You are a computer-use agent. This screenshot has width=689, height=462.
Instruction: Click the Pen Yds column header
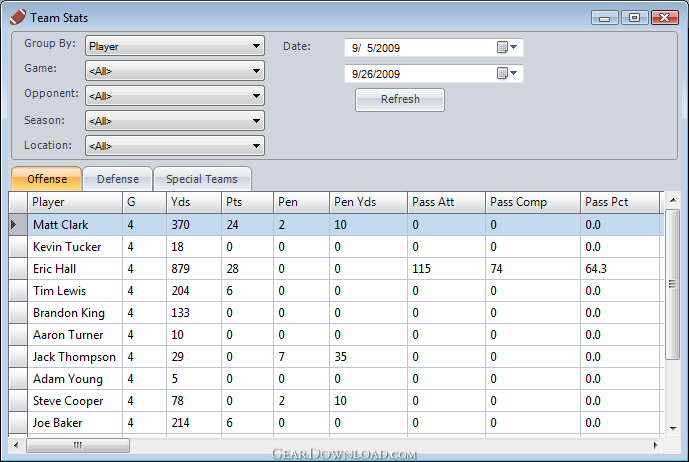pyautogui.click(x=368, y=202)
